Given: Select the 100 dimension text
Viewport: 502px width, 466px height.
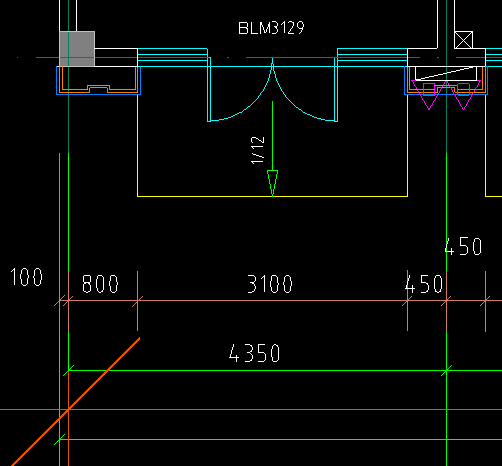Looking at the screenshot, I should click(26, 277).
